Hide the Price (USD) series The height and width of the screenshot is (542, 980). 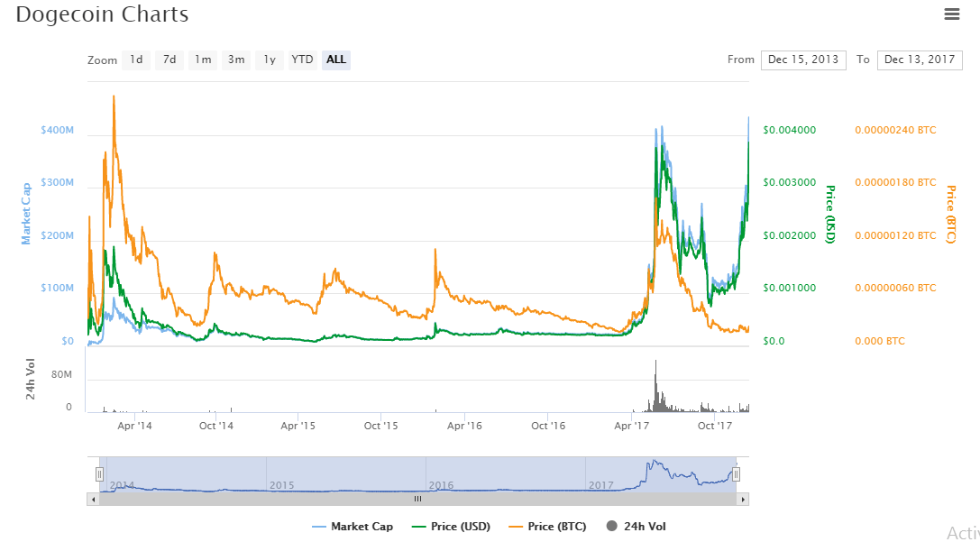[451, 527]
